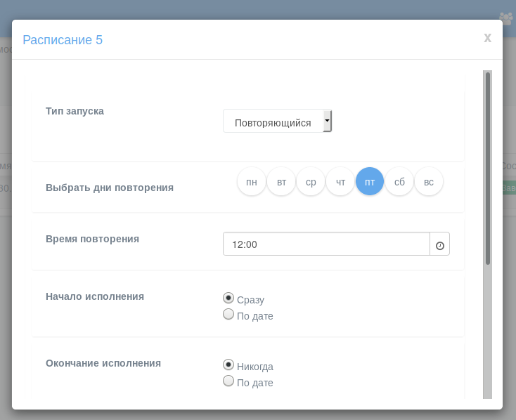Image resolution: width=516 pixels, height=420 pixels.
Task: Click the Расписание 5 title text
Action: tap(63, 40)
